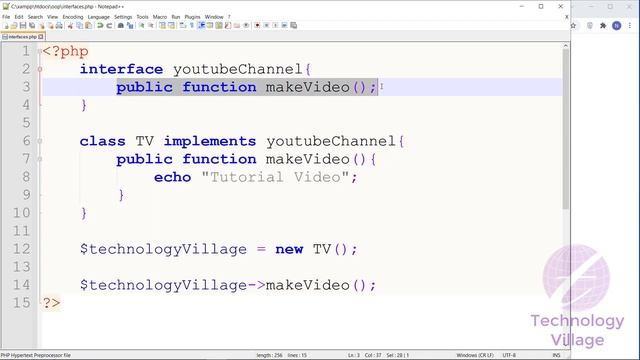
Task: Click the Save recorded macro icon
Action: pyautogui.click(x=293, y=25)
